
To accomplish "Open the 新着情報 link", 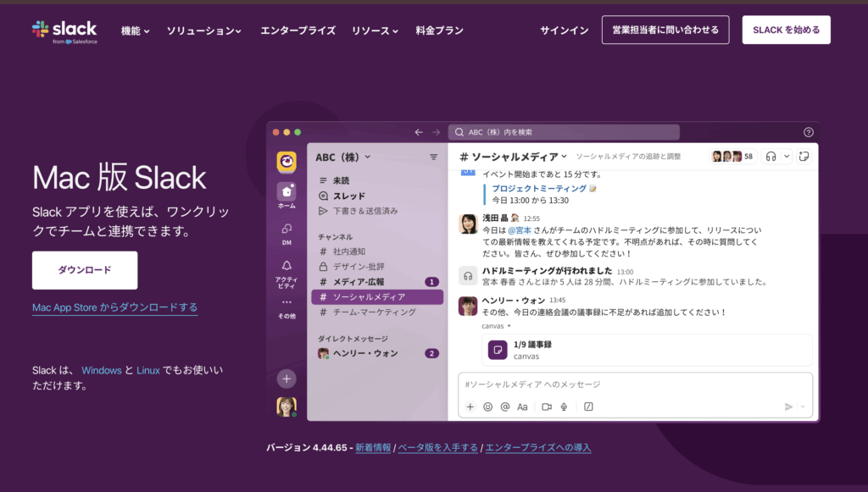I will point(373,448).
